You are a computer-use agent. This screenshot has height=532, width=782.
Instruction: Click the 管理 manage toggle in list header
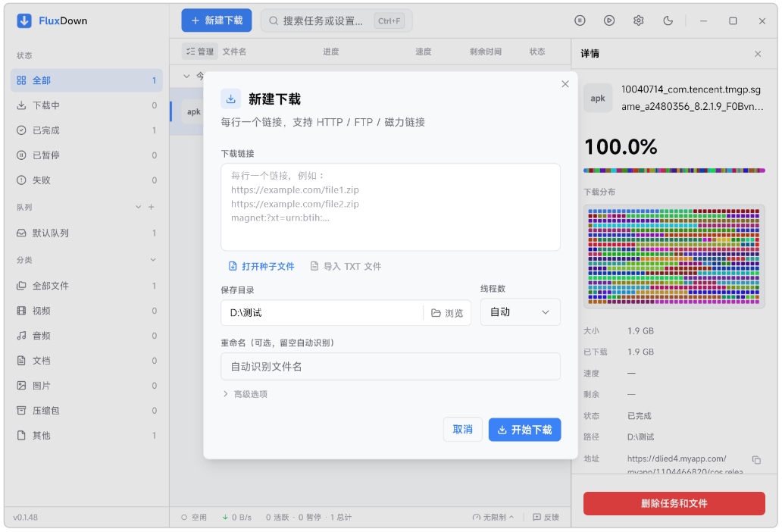[x=200, y=52]
